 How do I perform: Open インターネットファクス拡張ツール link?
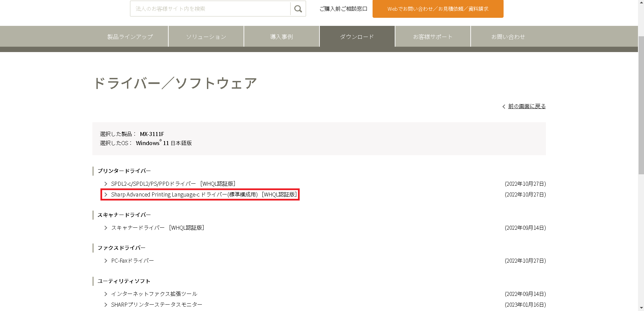tap(154, 294)
